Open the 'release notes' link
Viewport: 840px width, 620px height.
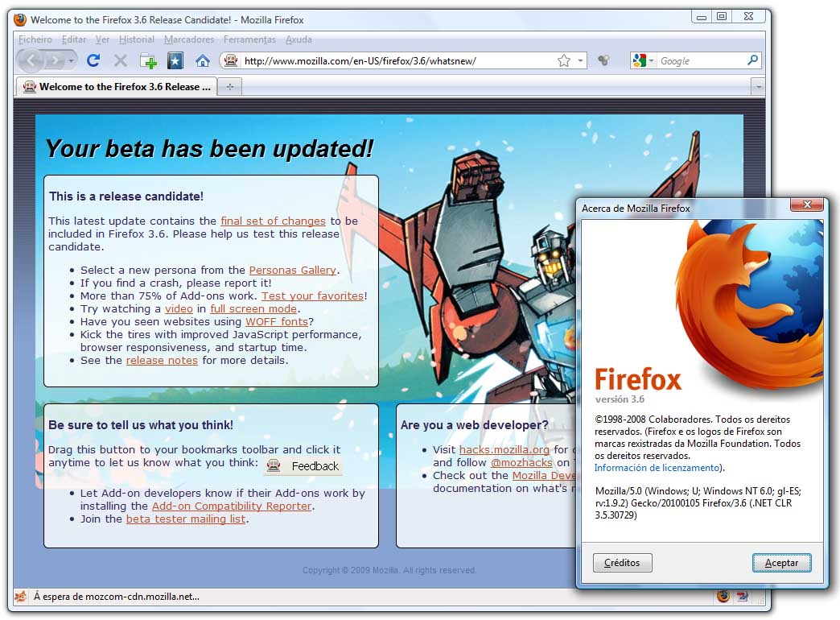click(162, 361)
